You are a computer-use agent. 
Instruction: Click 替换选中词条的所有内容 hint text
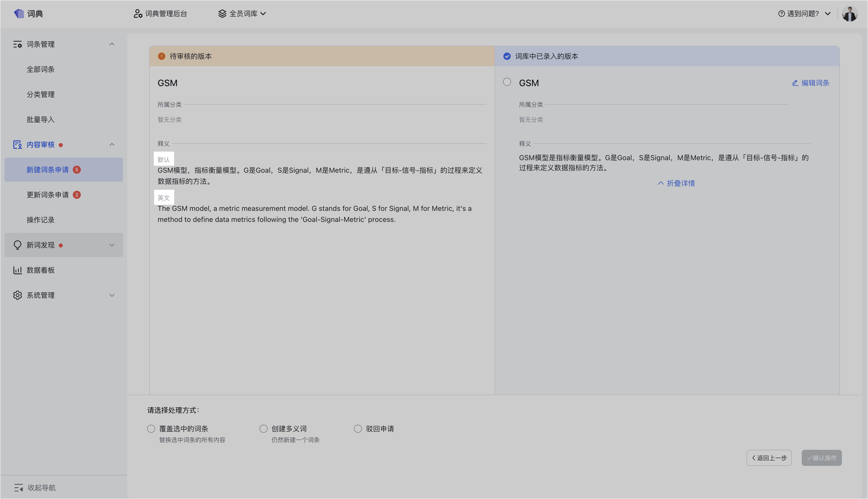coord(192,440)
